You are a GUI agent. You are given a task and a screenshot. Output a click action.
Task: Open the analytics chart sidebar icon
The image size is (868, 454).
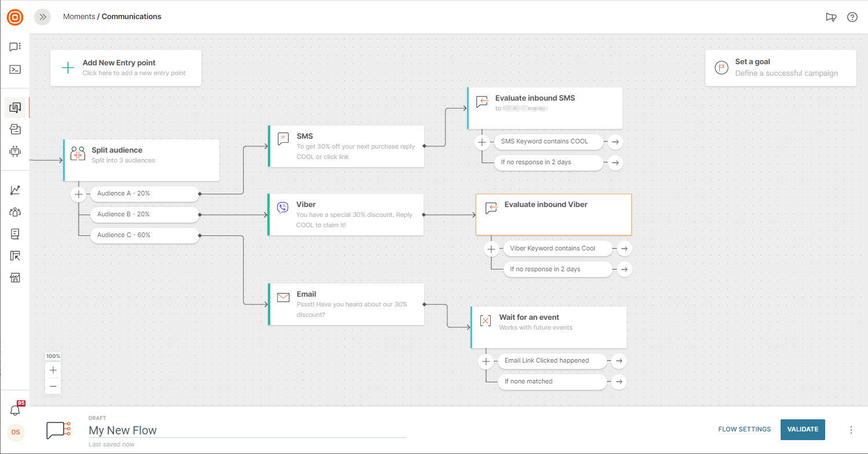15,190
